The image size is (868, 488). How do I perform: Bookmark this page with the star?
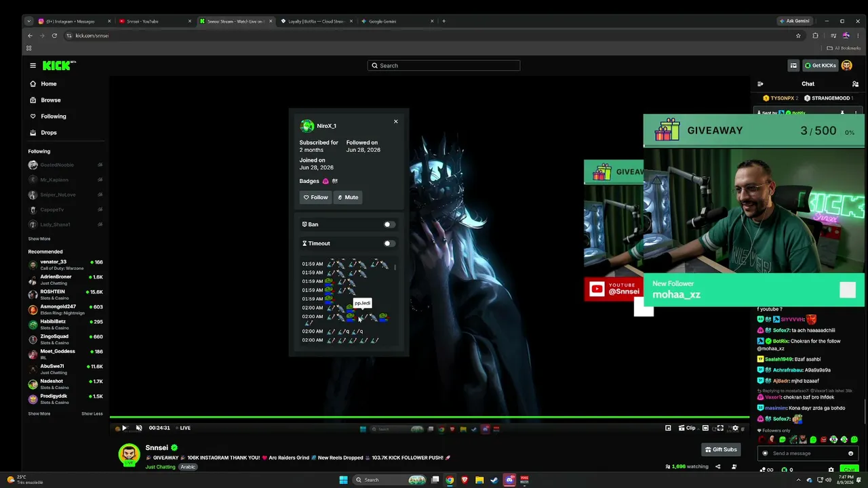click(x=798, y=35)
